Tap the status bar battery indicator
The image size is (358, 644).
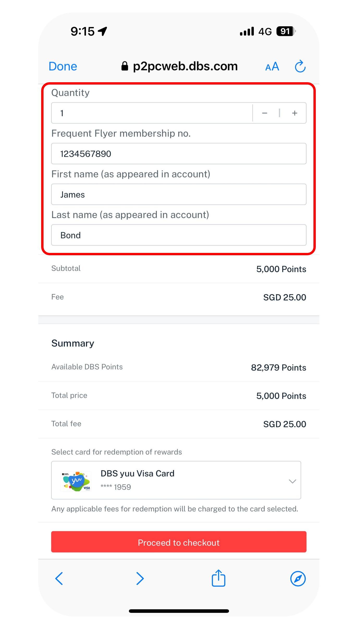tap(286, 31)
